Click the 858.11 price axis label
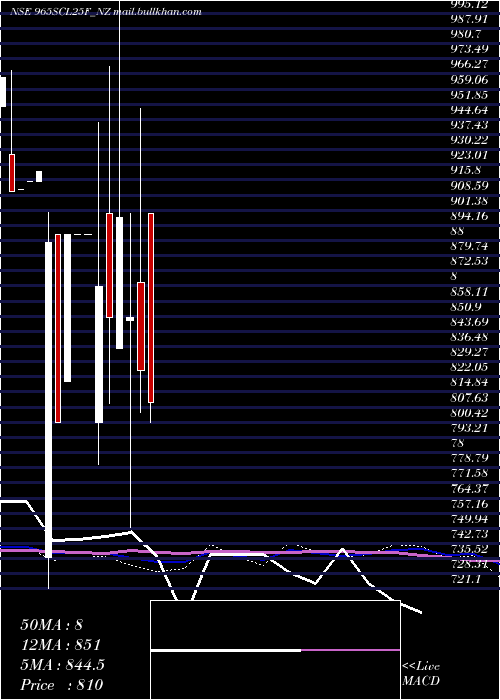 (469, 292)
